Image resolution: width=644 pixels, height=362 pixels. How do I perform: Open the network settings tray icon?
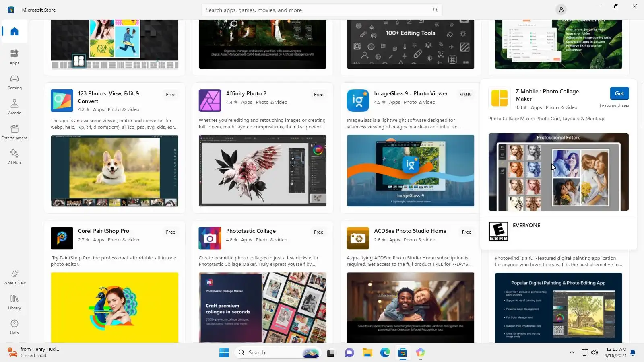tap(585, 353)
